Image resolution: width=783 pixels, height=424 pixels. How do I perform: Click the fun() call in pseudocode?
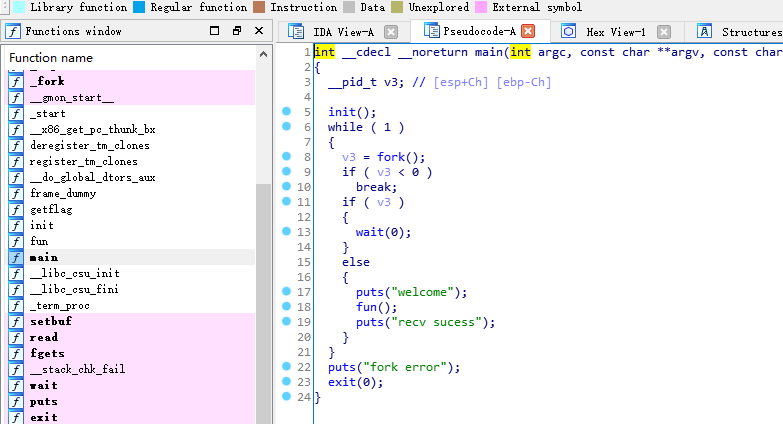click(x=377, y=307)
